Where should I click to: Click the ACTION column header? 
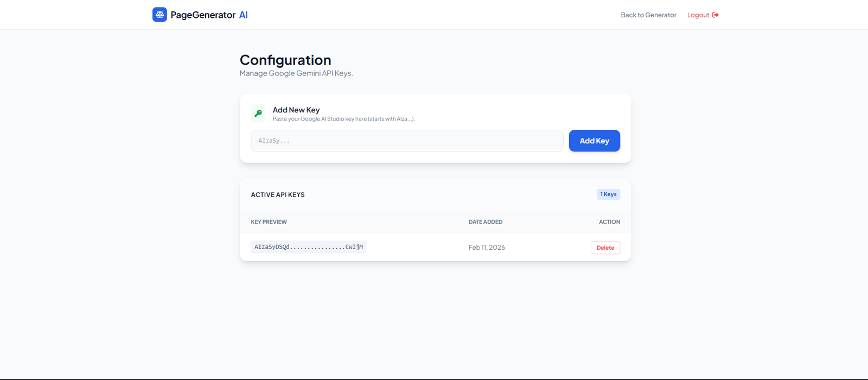[x=609, y=222]
